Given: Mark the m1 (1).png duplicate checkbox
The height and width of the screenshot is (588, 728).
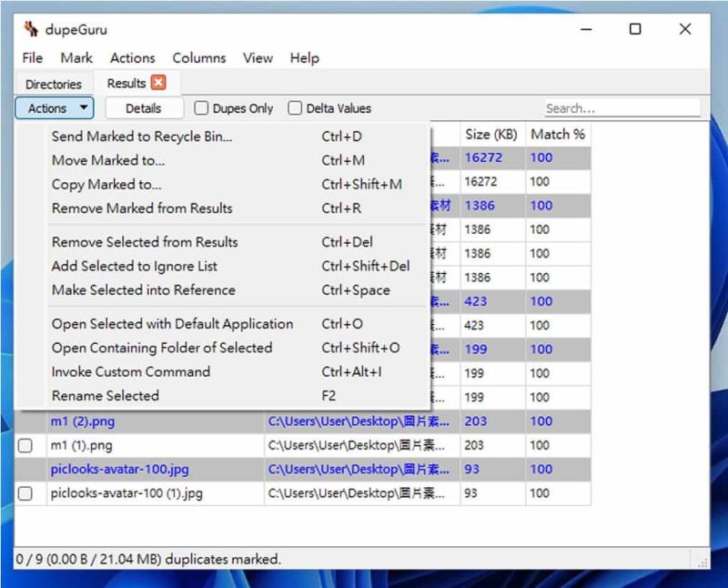Looking at the screenshot, I should pos(25,445).
